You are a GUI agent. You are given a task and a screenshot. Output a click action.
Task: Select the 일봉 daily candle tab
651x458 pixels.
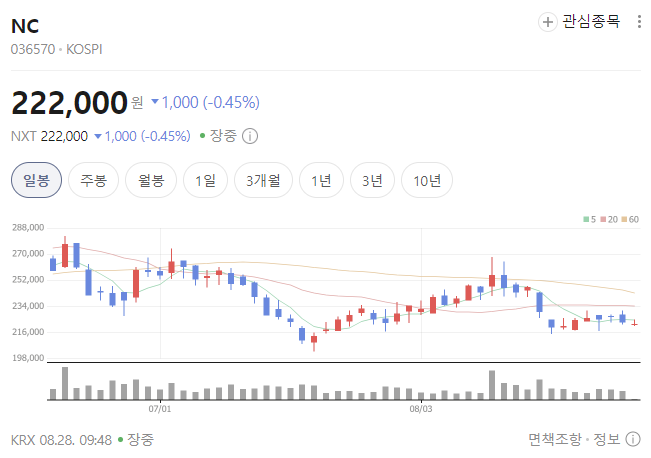37,180
